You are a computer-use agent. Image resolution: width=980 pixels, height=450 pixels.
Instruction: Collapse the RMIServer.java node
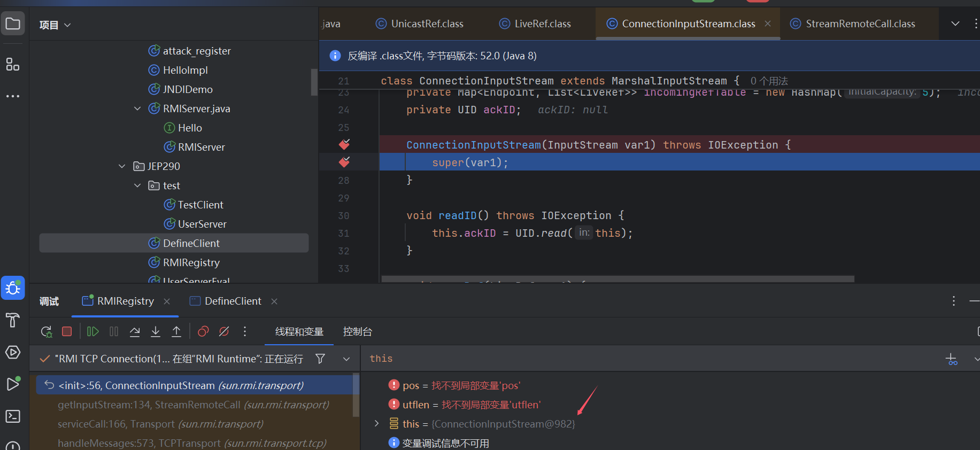pos(137,108)
